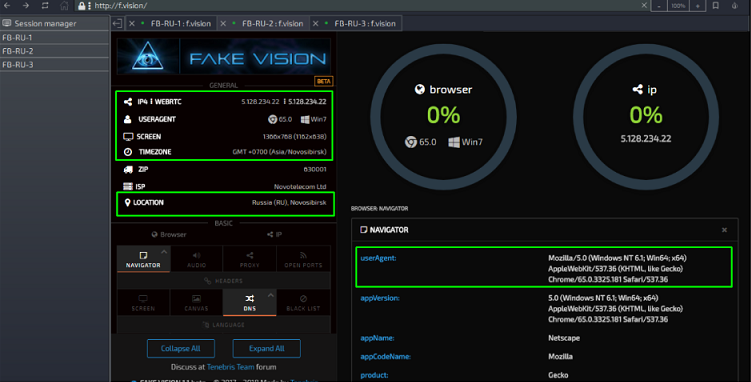
Task: Zoom in with the plus button
Action: pos(697,6)
